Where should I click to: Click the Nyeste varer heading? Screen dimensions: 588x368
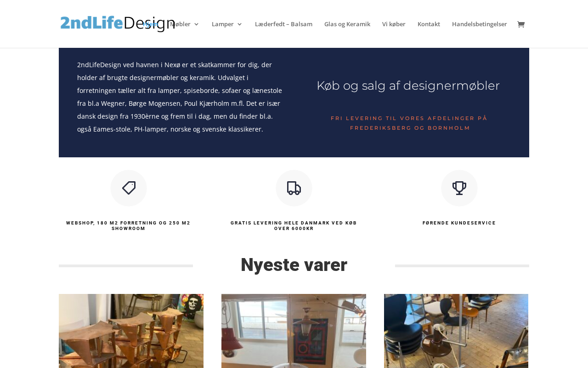coord(294,265)
